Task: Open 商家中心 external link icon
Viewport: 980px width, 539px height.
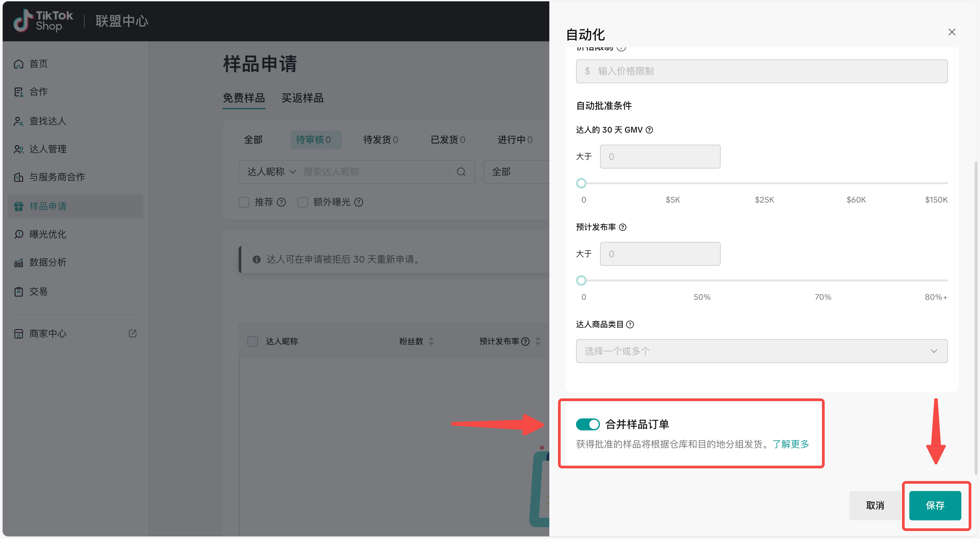Action: coord(132,333)
